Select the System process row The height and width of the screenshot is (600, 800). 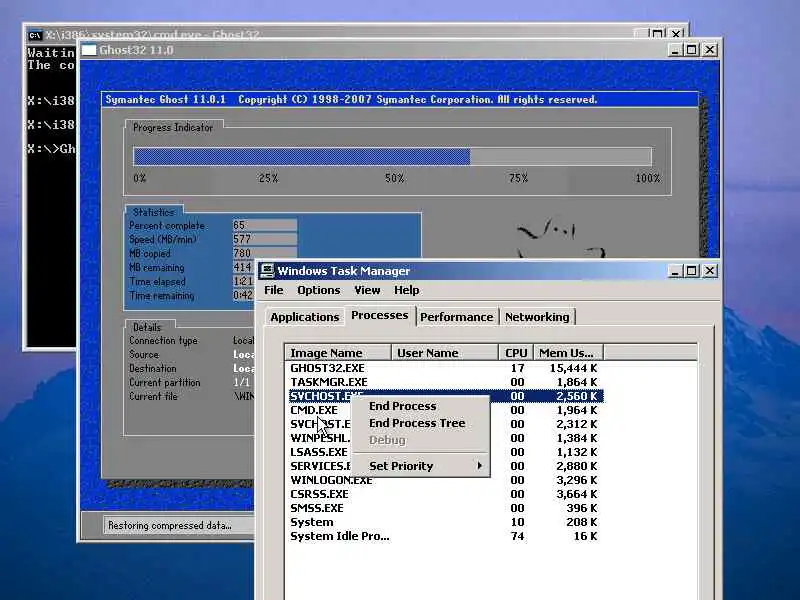coord(444,522)
